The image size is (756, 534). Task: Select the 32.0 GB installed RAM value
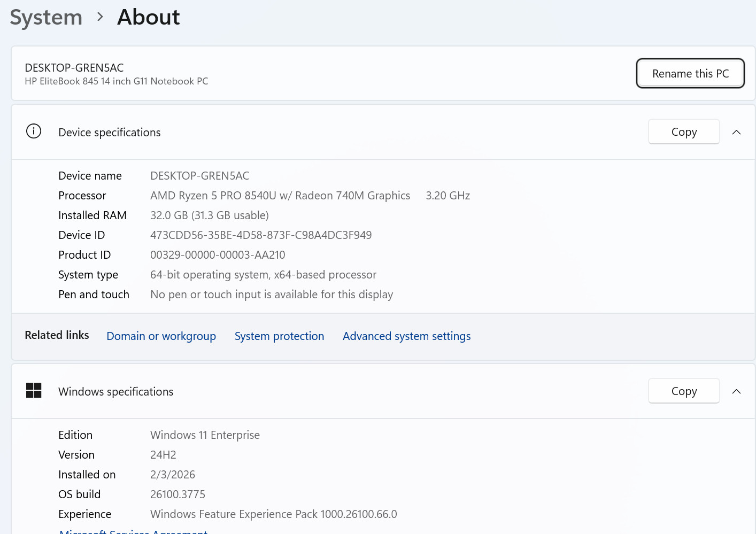coord(209,215)
